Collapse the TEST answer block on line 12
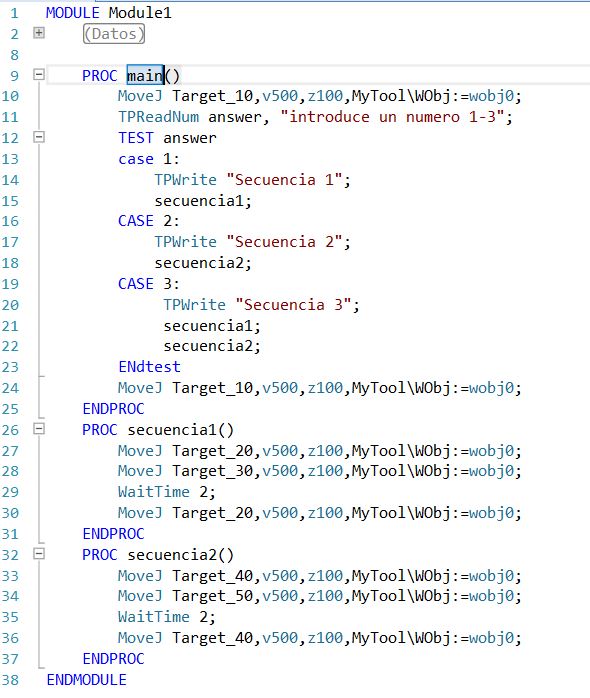This screenshot has height=698, width=590. click(x=39, y=137)
